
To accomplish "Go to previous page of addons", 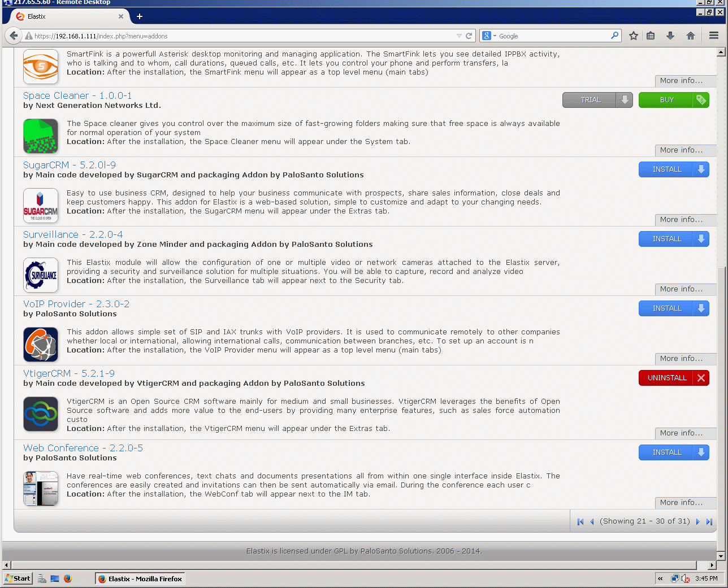I will [592, 522].
